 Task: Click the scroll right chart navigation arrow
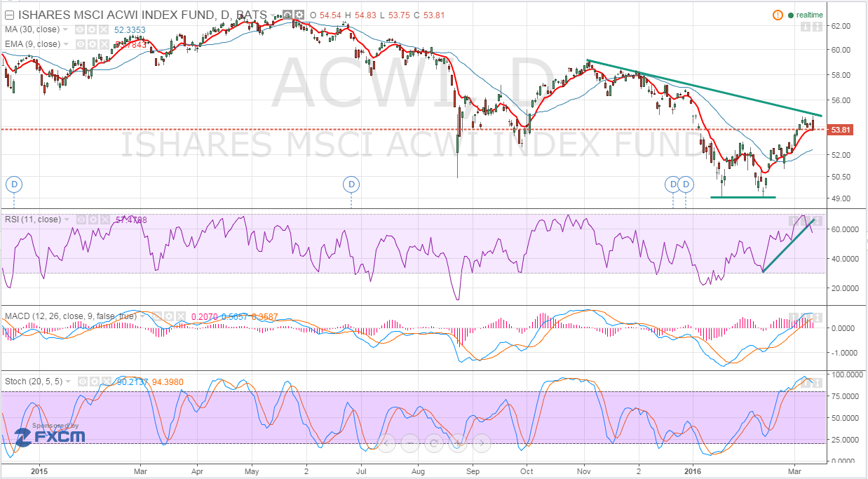[482, 443]
